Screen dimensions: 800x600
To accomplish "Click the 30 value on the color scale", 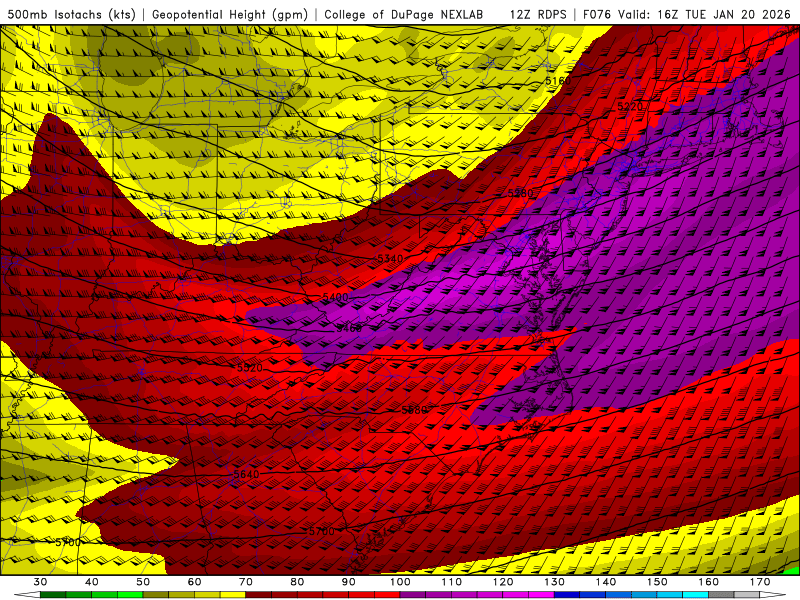I will click(40, 582).
